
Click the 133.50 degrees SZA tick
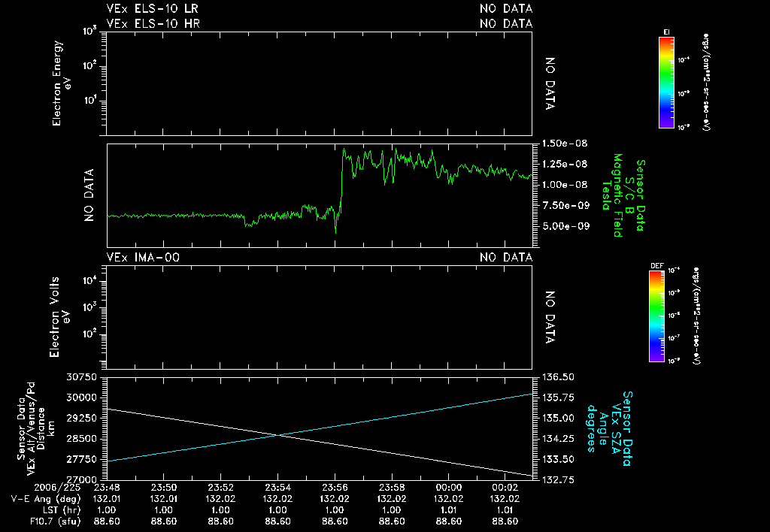coord(558,459)
